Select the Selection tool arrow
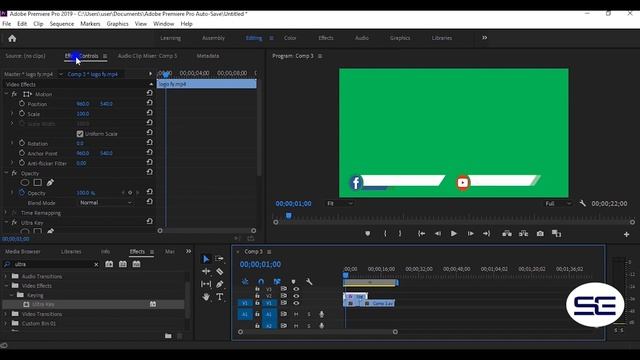Viewport: 640px width, 360px height. [206, 259]
